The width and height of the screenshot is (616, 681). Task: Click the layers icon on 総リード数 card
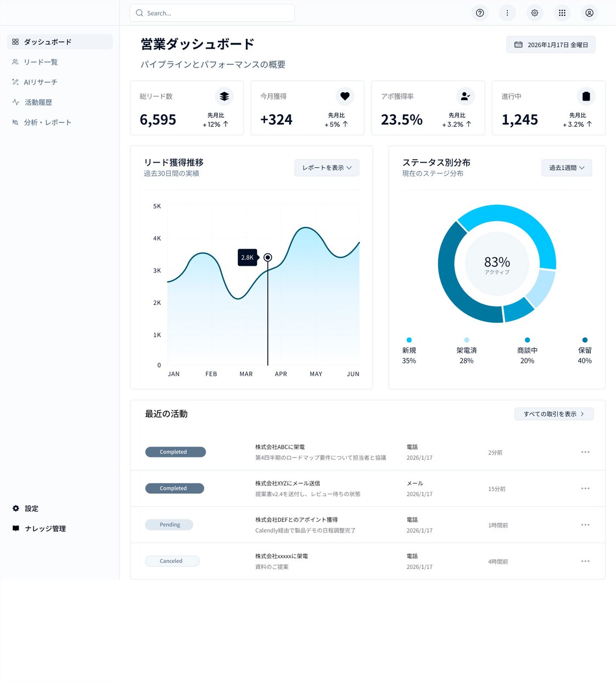point(224,96)
